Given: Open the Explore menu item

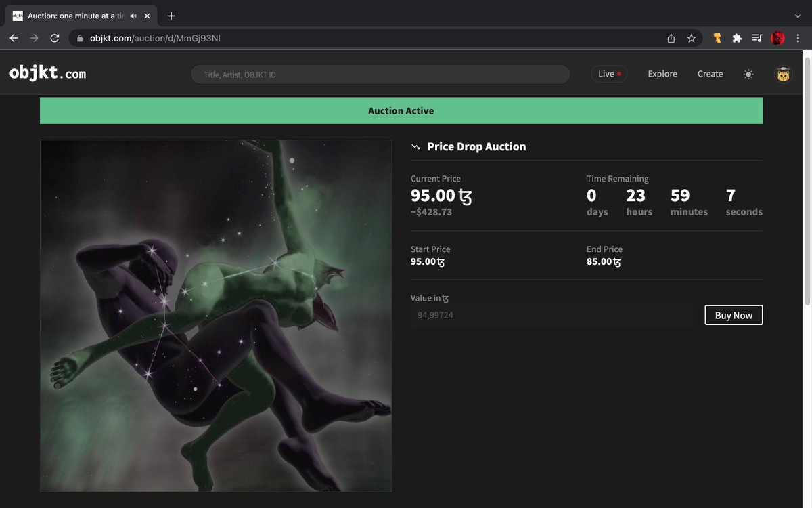Looking at the screenshot, I should (662, 74).
